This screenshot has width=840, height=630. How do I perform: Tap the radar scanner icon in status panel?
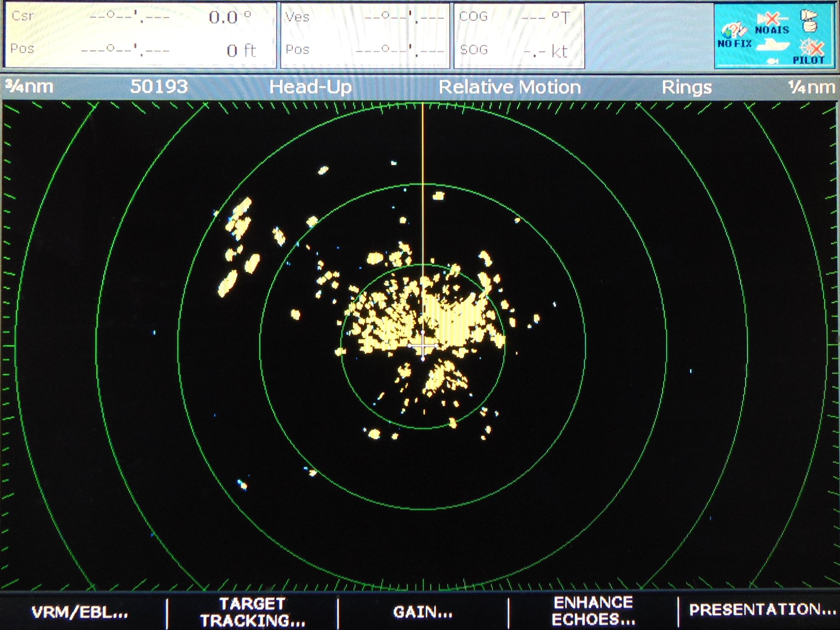(x=810, y=21)
